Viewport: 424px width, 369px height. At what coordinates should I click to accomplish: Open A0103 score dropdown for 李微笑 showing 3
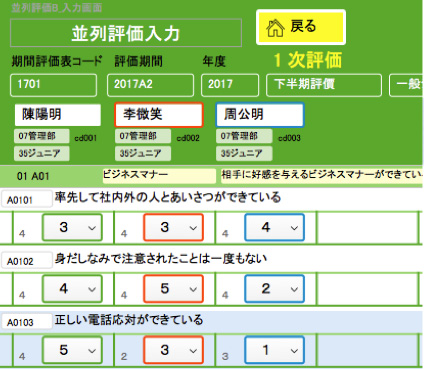[173, 350]
